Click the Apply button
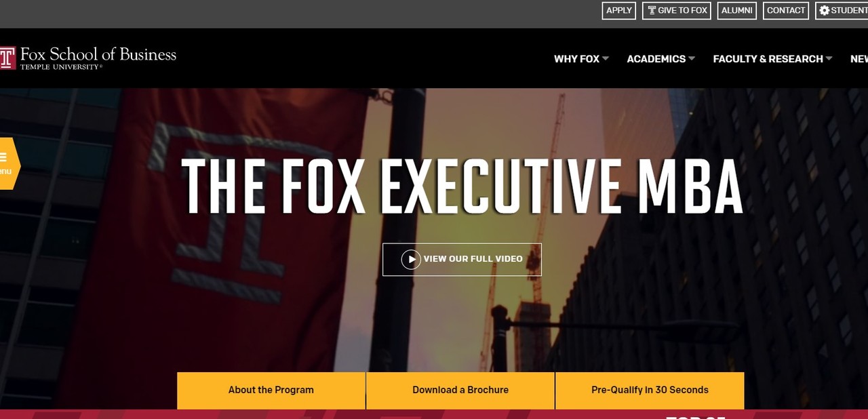 (619, 10)
